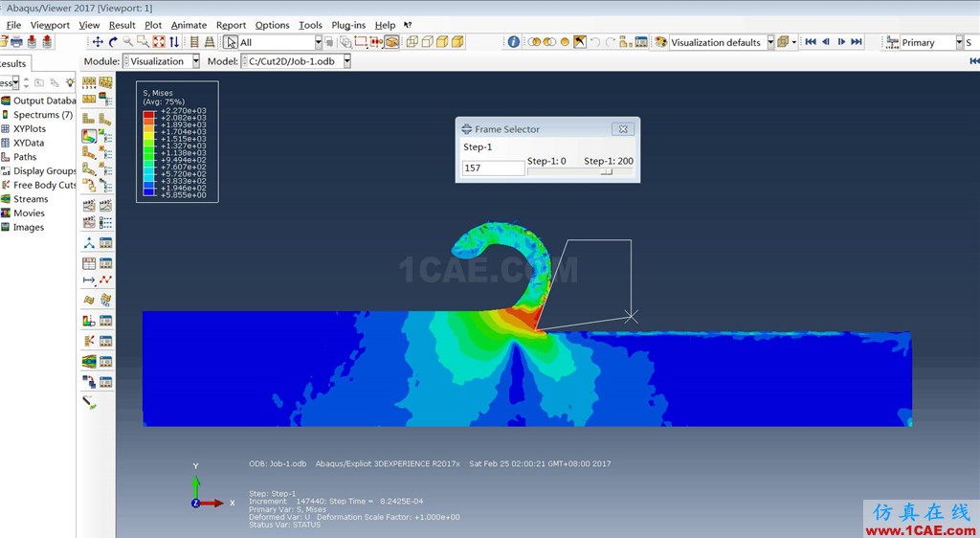Select XYData tree item
The height and width of the screenshot is (538, 980).
pos(23,143)
